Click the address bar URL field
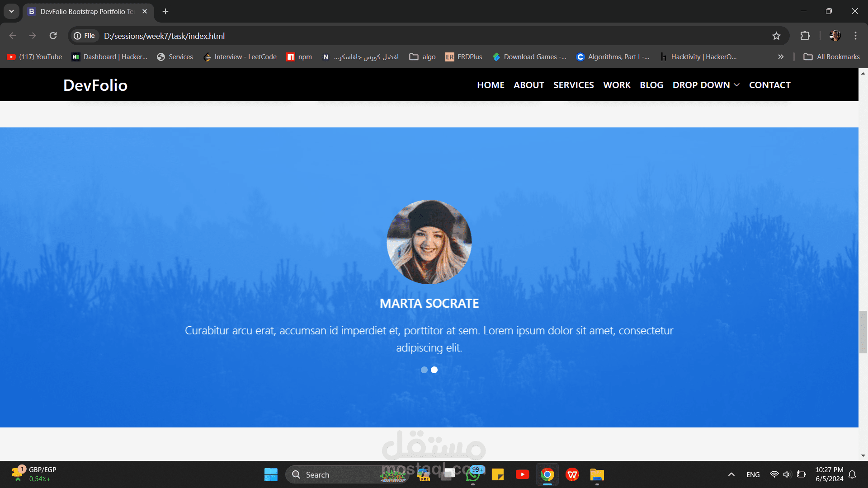This screenshot has height=488, width=868. click(x=362, y=36)
